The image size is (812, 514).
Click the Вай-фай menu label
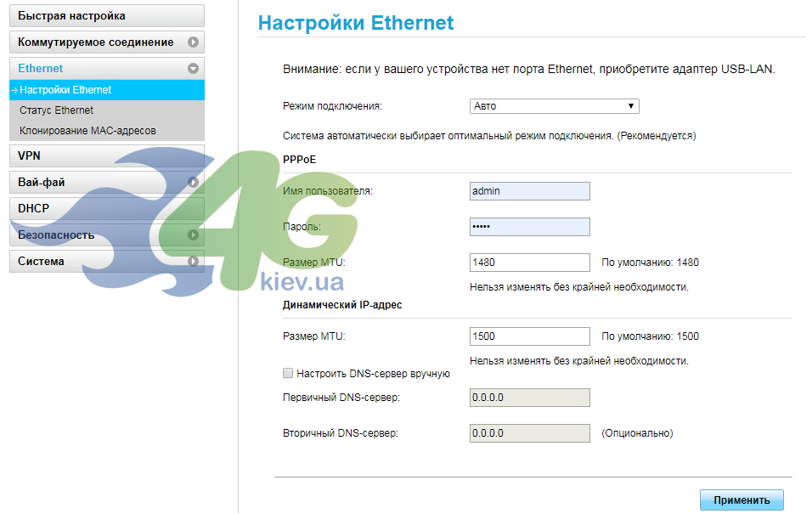[42, 183]
